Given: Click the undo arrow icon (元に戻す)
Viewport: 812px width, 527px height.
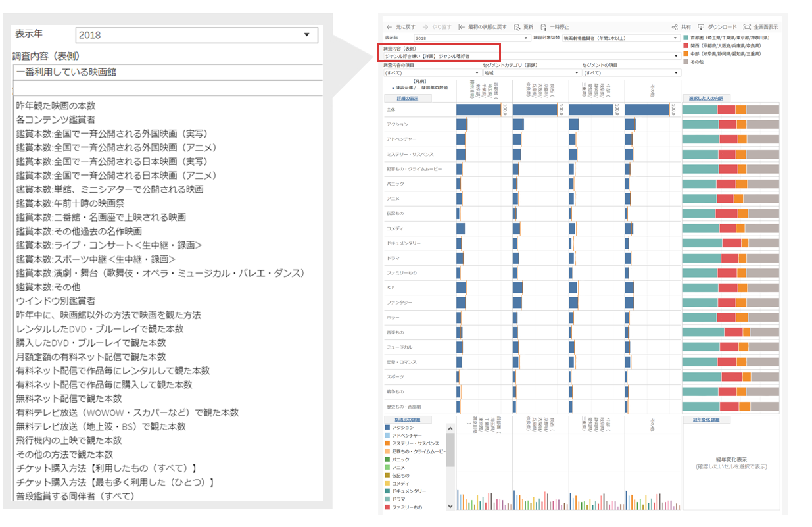Looking at the screenshot, I should [389, 27].
